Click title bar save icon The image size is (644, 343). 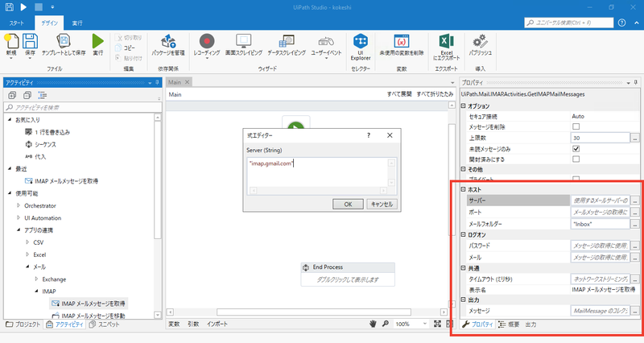[x=9, y=7]
